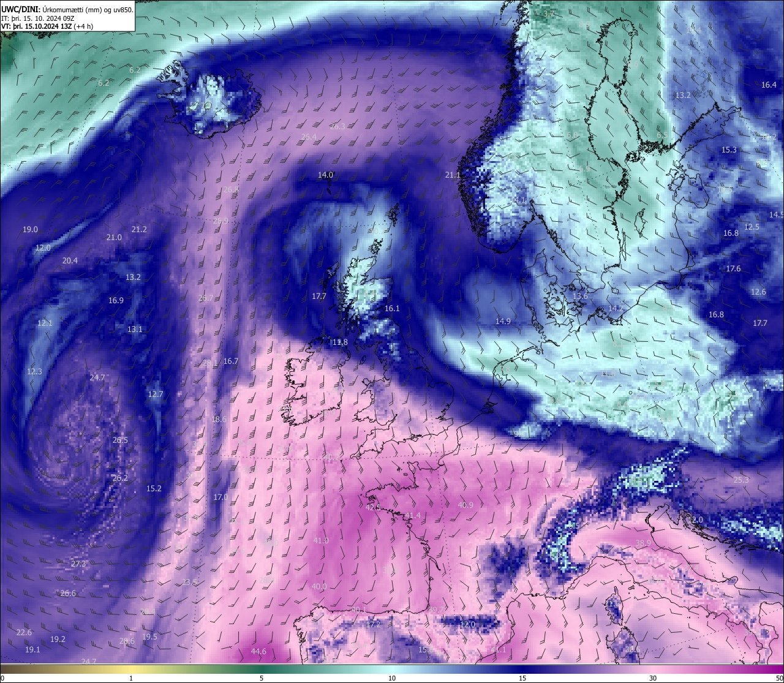Click the map value '3.7' over northern Norway

click(549, 13)
